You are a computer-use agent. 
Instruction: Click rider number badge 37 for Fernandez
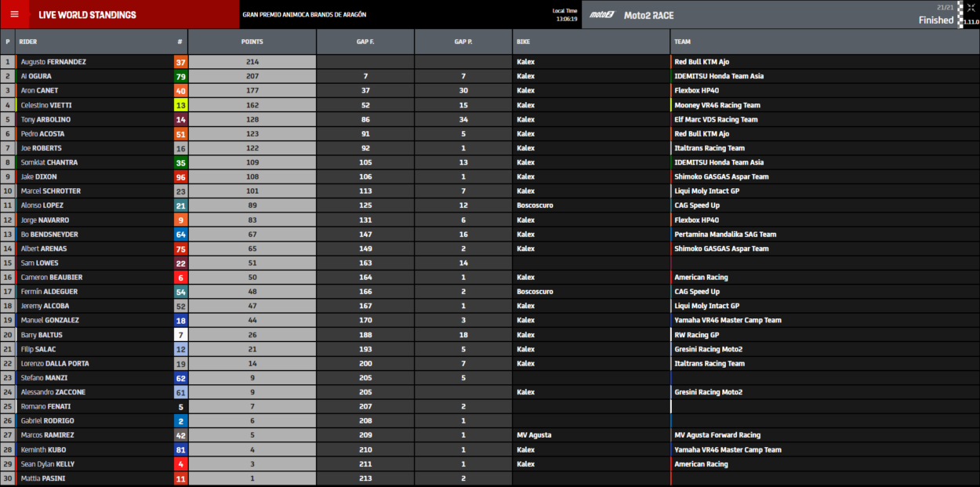180,62
